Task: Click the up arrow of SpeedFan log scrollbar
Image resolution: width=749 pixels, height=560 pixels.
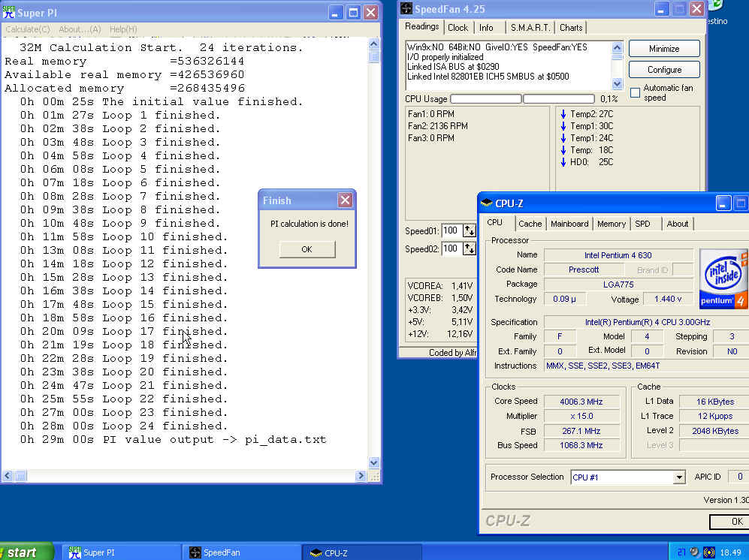Action: pos(617,48)
